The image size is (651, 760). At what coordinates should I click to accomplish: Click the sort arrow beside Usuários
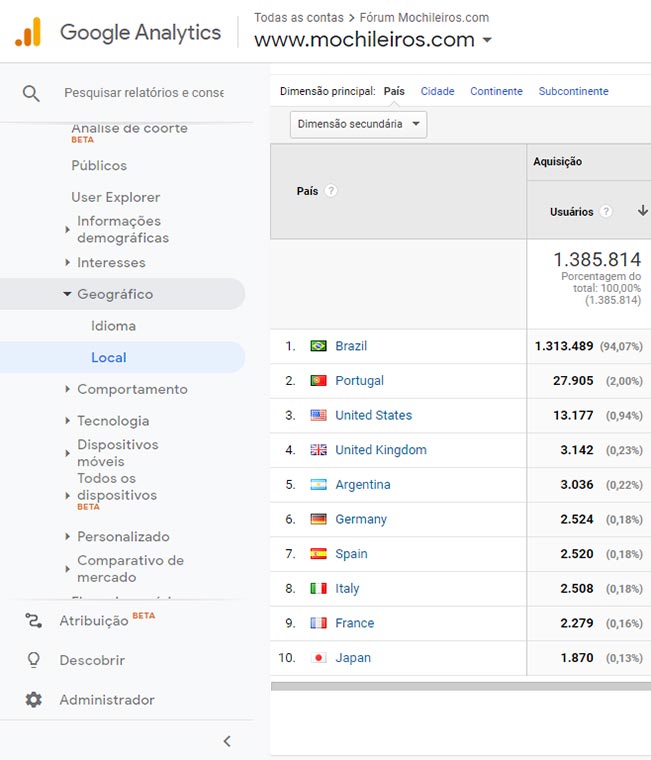(643, 210)
